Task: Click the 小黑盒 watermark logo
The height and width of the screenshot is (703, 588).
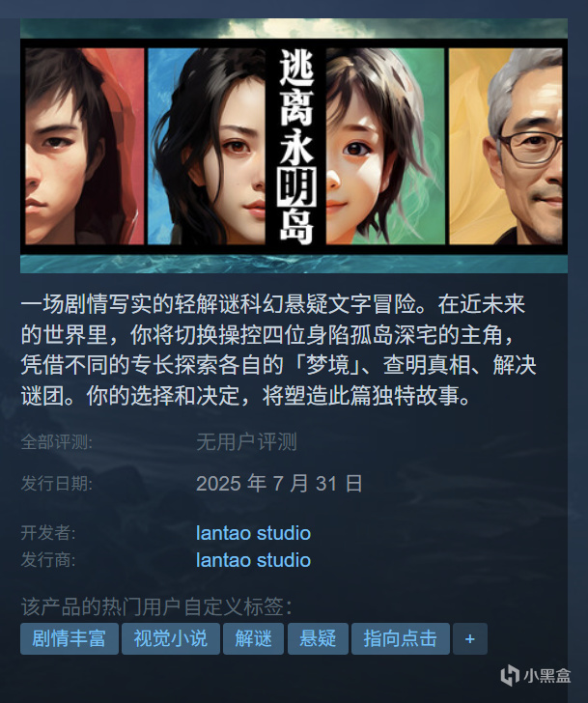Action: (x=536, y=675)
